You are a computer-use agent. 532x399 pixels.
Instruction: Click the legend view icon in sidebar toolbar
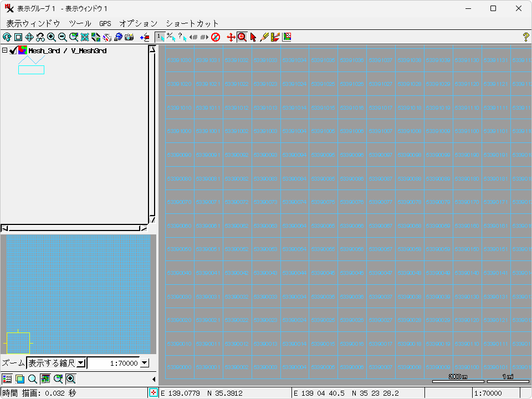coord(7,379)
